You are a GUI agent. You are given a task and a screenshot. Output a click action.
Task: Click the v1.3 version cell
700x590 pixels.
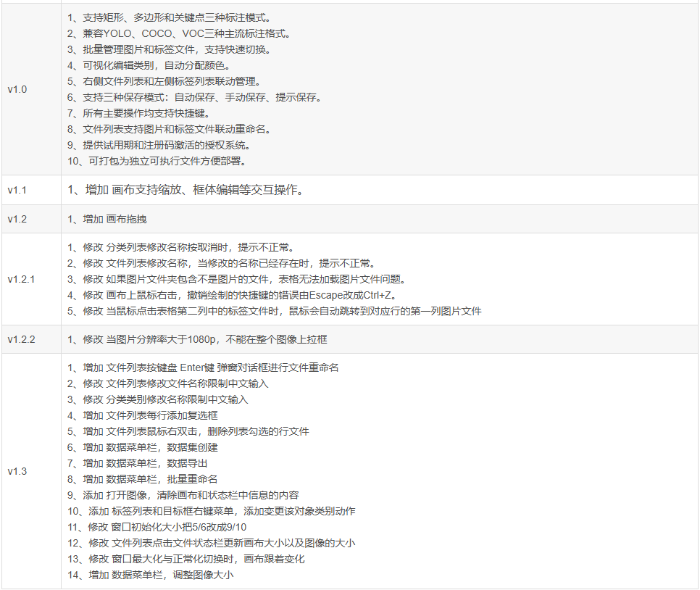pos(17,471)
